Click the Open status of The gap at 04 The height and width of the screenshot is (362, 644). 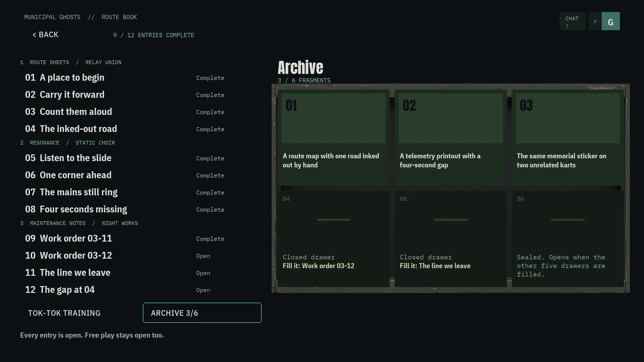pyautogui.click(x=203, y=290)
